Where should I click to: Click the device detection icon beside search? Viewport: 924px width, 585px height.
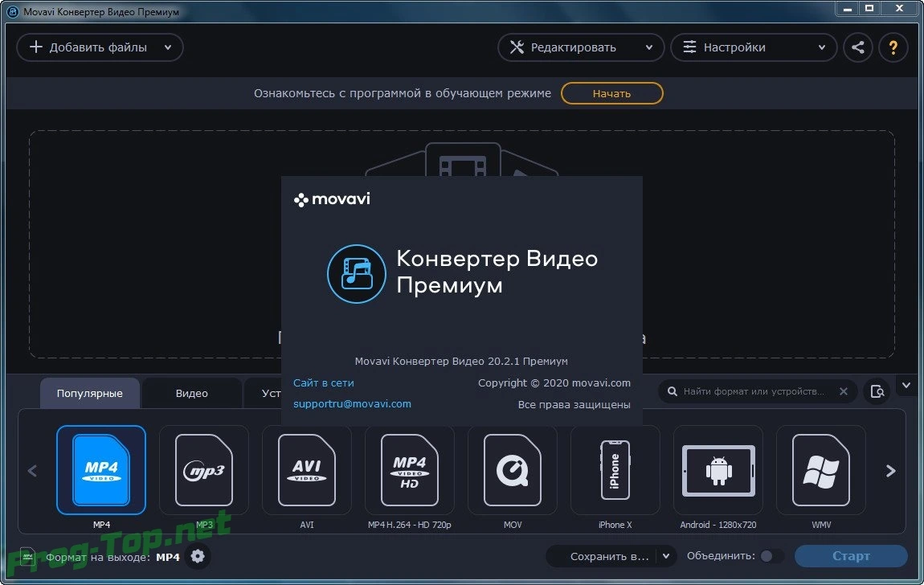point(877,391)
